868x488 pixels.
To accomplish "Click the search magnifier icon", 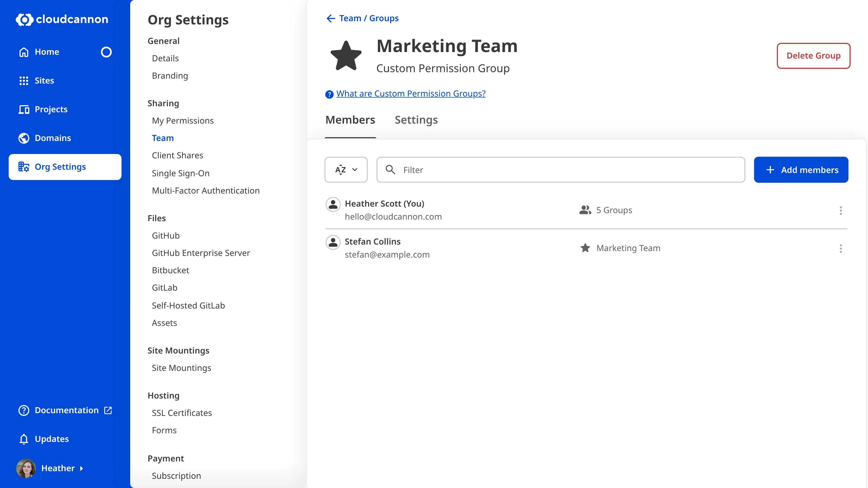I will point(390,170).
